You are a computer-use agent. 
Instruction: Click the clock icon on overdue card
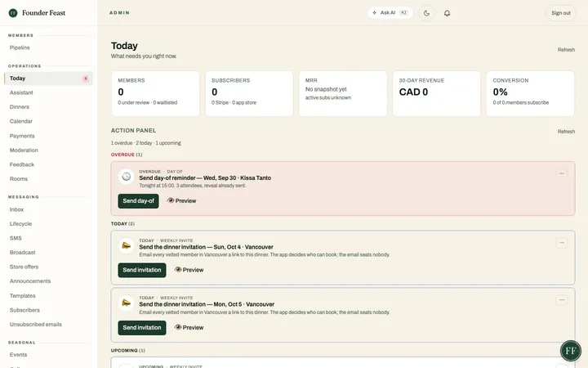[127, 177]
